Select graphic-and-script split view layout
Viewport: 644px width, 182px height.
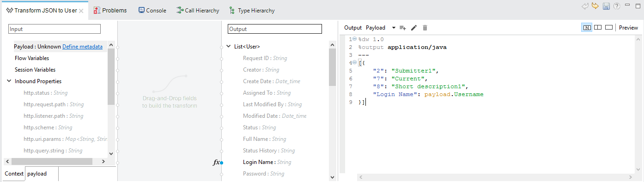click(587, 28)
